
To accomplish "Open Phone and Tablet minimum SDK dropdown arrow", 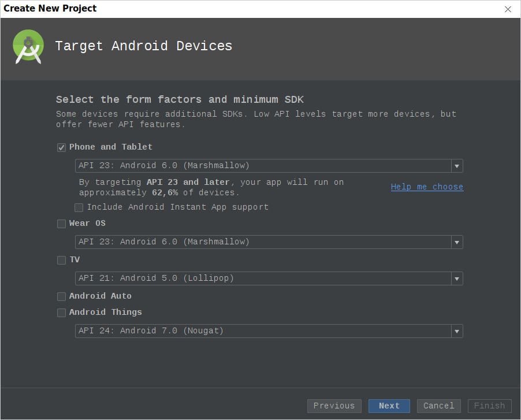I will [457, 166].
